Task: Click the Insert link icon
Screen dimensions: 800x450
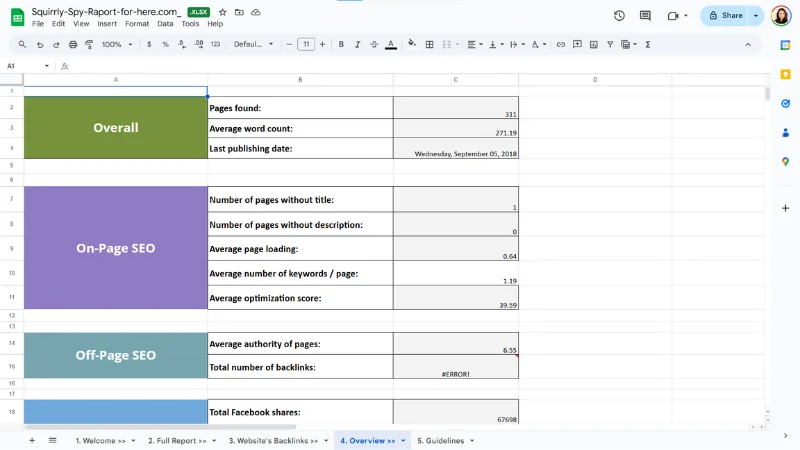Action: pos(561,45)
